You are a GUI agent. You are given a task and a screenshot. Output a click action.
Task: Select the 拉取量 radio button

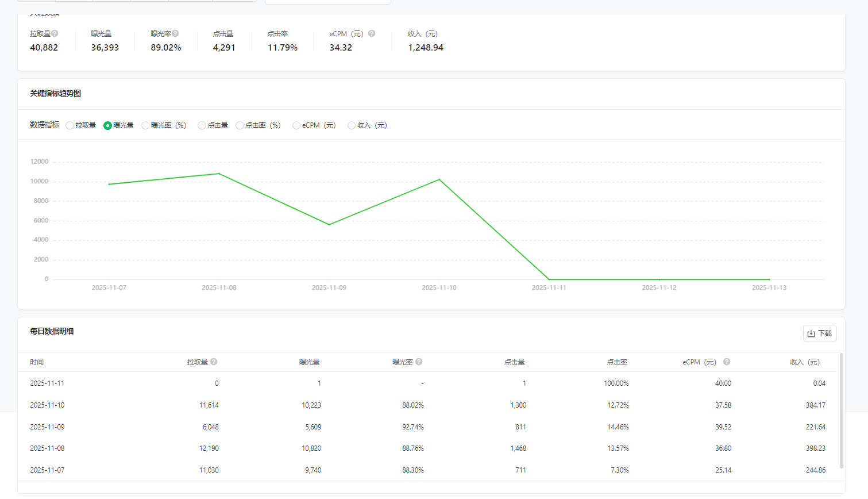70,125
